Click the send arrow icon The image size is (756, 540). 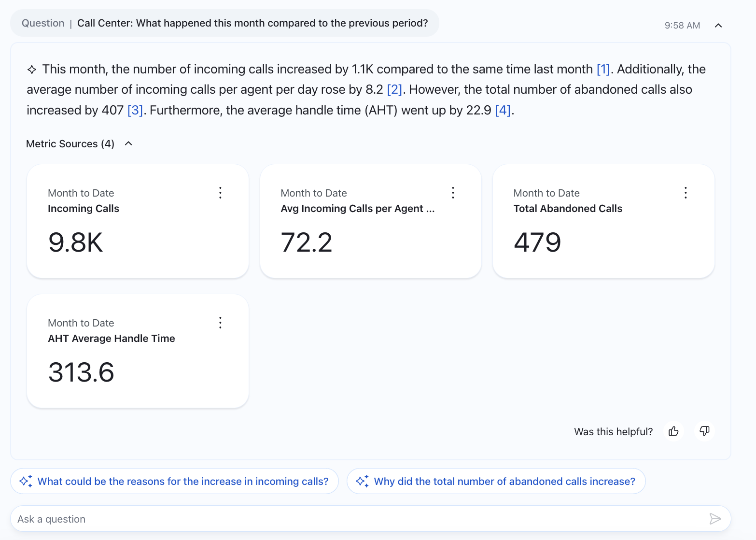[715, 519]
